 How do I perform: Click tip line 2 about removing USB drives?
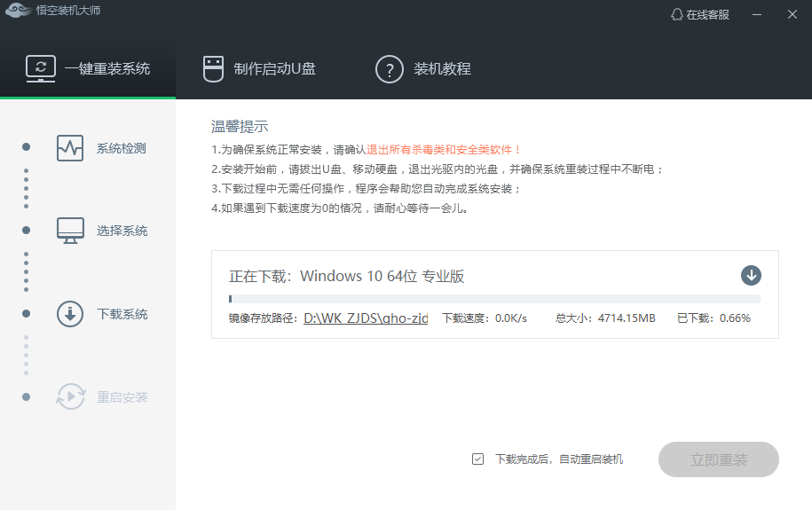(x=438, y=169)
